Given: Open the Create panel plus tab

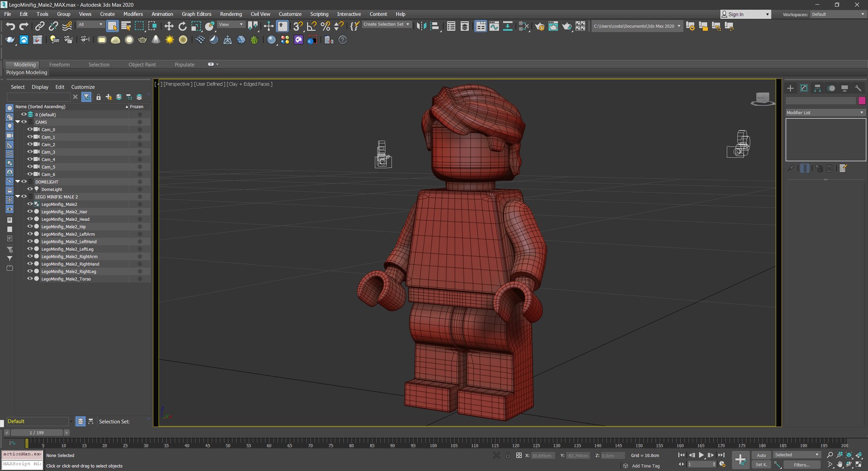Looking at the screenshot, I should tap(790, 88).
